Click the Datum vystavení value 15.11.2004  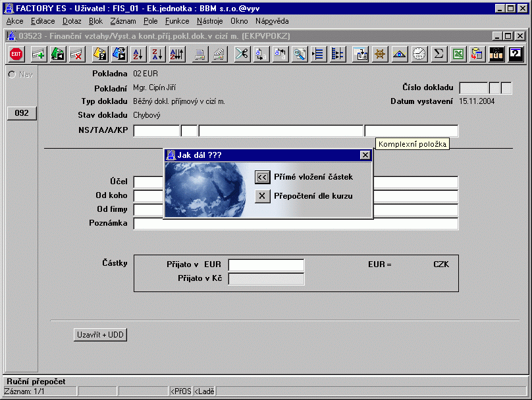477,101
